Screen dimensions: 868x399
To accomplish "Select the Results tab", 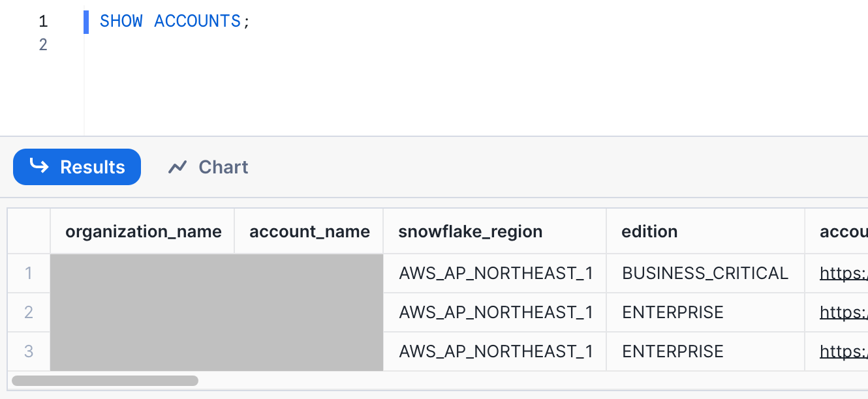I will click(x=77, y=167).
